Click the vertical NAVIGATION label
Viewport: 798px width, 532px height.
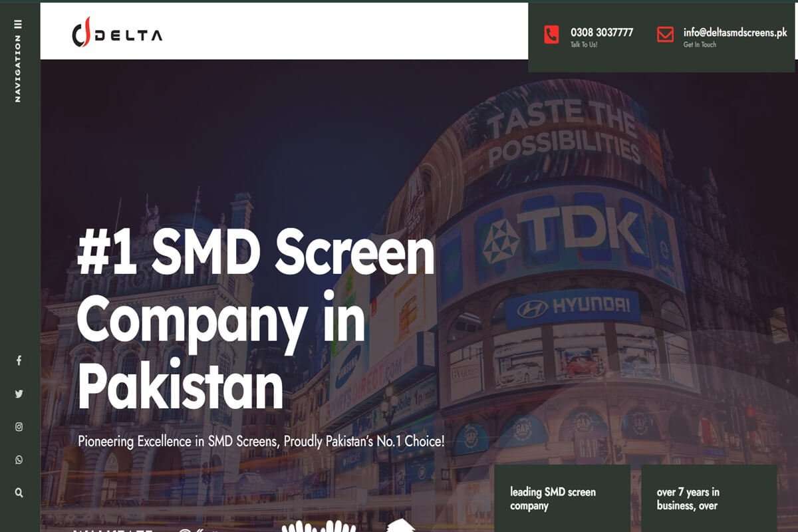tap(18, 68)
